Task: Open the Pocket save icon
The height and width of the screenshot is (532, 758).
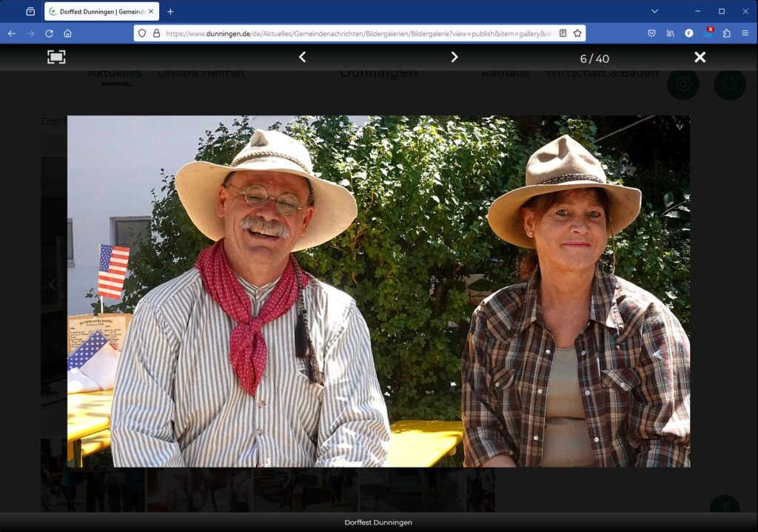Action: (x=651, y=33)
